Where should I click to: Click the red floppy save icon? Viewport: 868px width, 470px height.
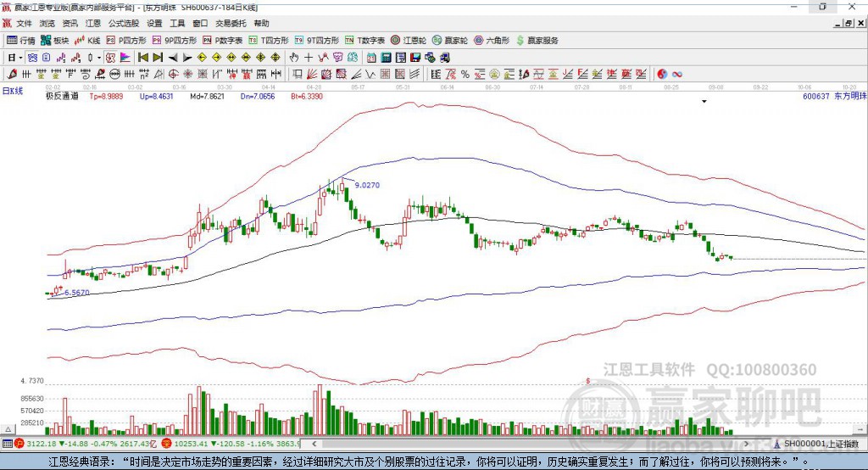click(x=415, y=58)
